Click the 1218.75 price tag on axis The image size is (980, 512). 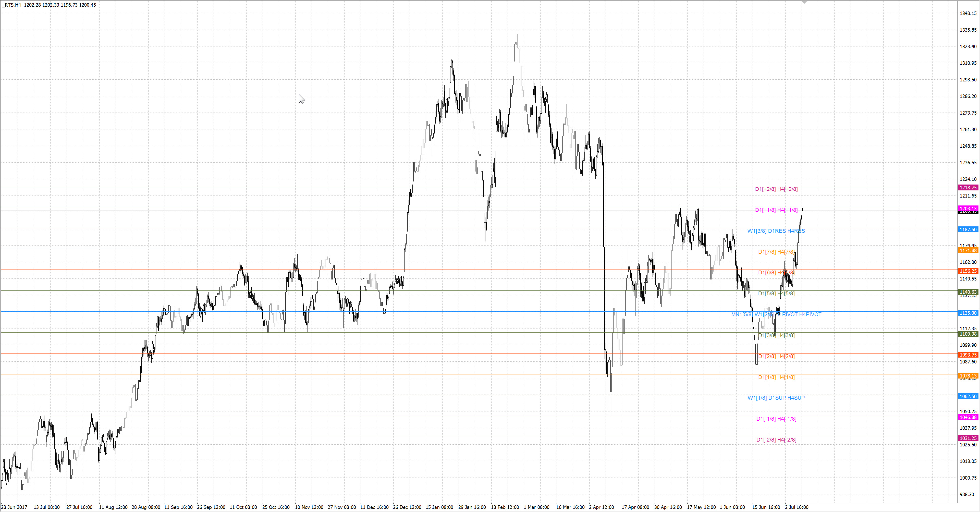[x=968, y=188]
